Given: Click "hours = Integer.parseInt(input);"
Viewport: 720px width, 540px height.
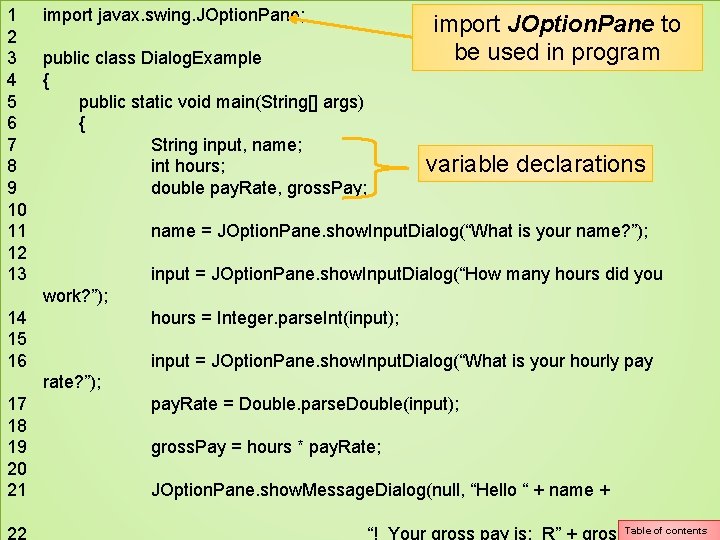Looking at the screenshot, I should pyautogui.click(x=275, y=318).
